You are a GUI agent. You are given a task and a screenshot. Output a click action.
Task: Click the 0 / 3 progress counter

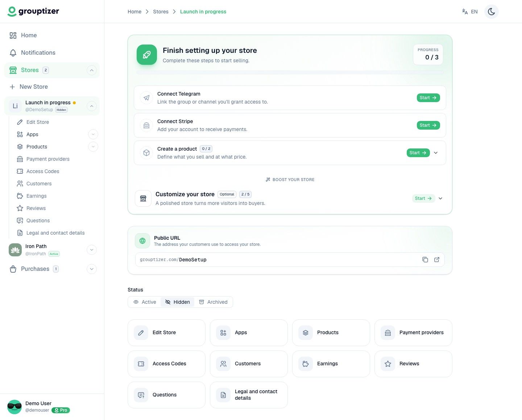428,55
